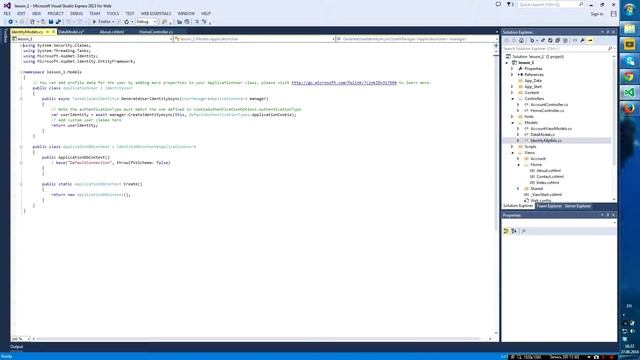Image resolution: width=640 pixels, height=360 pixels.
Task: Open the FILE menu
Action: click(x=7, y=13)
